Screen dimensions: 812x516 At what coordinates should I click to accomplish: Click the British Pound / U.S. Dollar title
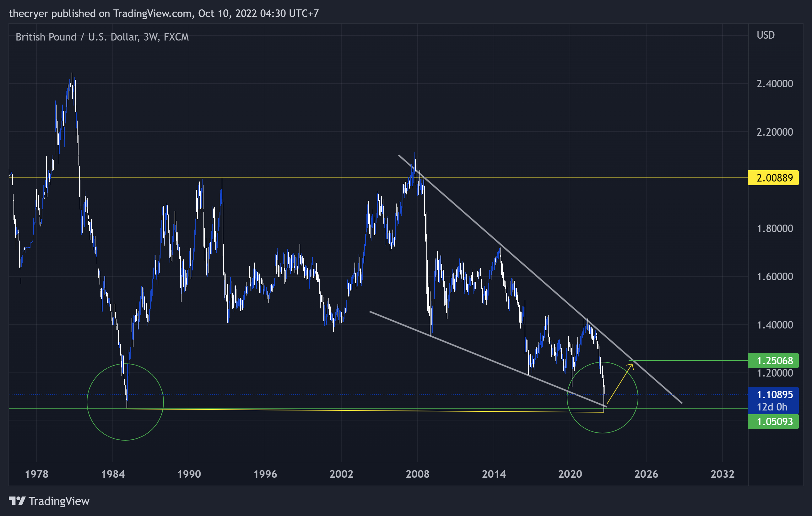click(x=102, y=37)
